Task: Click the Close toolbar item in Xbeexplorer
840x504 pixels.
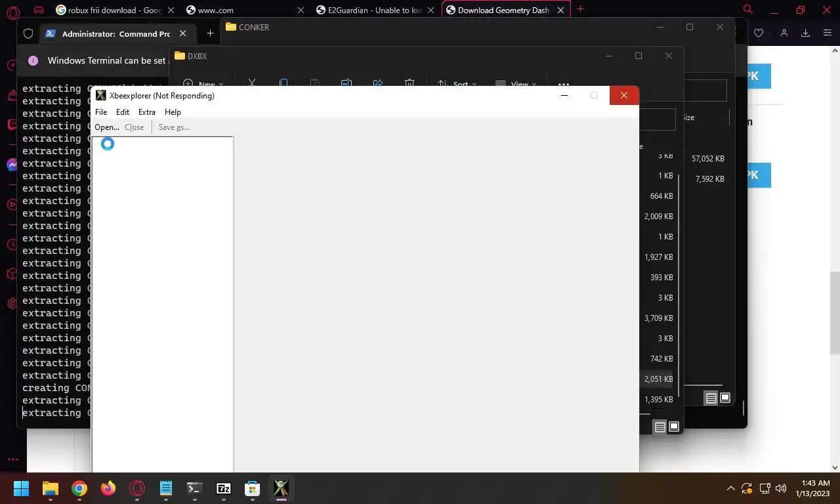Action: (135, 127)
